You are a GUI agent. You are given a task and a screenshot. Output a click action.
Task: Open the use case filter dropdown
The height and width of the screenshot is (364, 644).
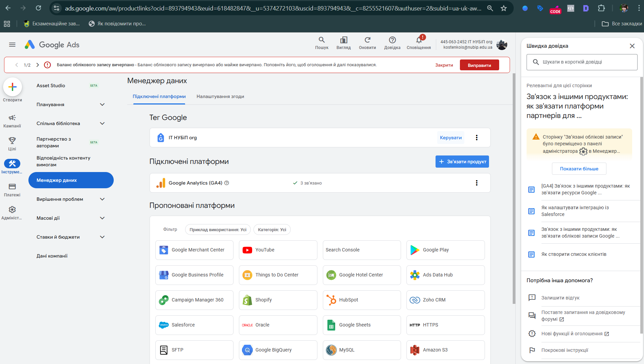pyautogui.click(x=218, y=229)
